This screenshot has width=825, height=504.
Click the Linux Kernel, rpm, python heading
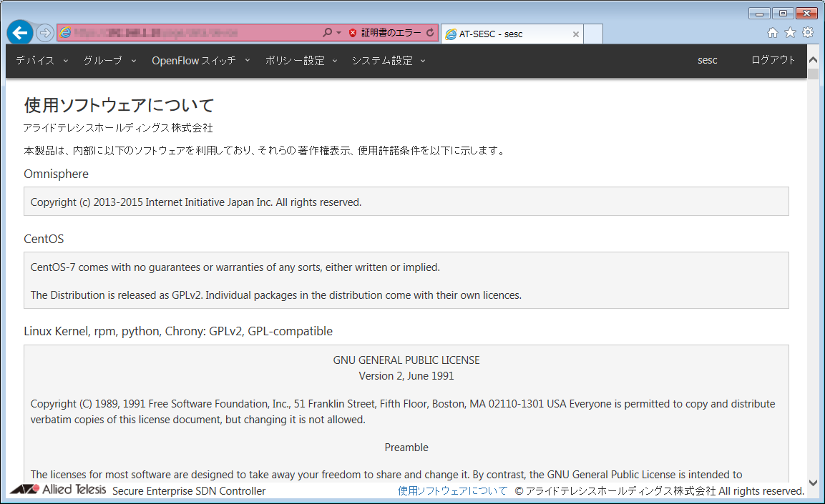pos(178,331)
